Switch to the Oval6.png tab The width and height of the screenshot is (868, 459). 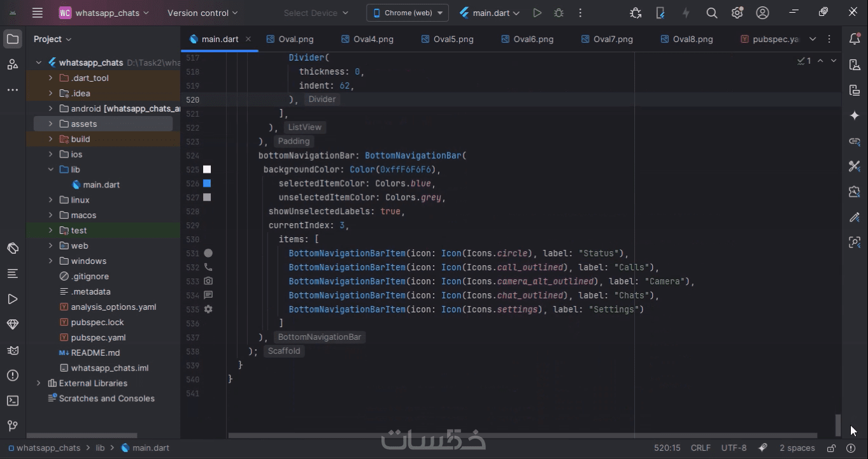[527, 39]
